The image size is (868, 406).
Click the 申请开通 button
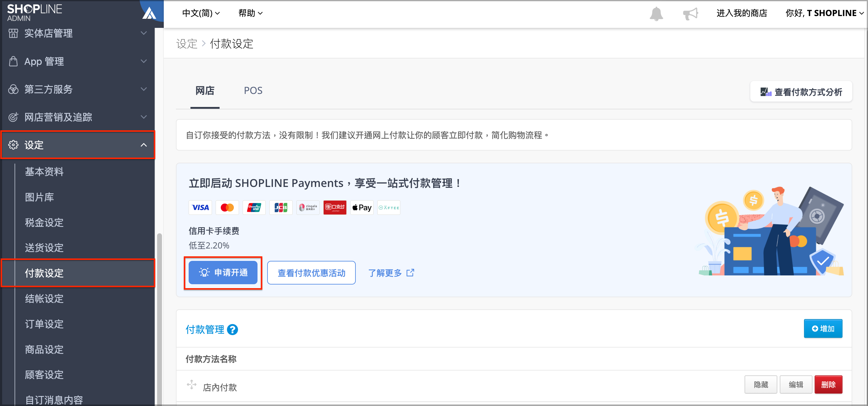coord(223,272)
